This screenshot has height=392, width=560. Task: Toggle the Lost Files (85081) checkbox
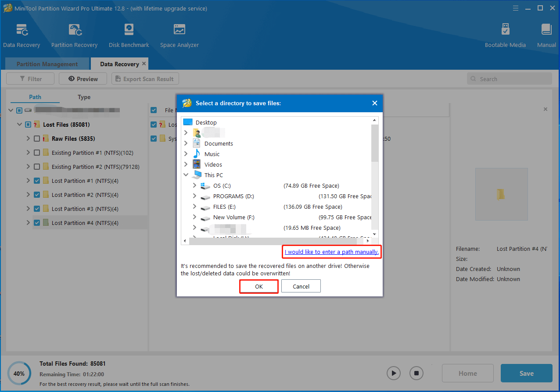[28, 125]
